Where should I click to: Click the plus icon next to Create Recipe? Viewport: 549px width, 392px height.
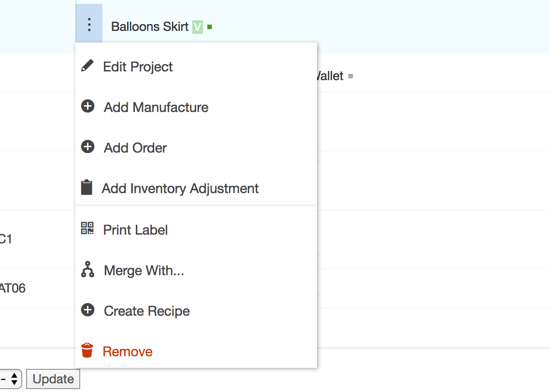87,310
